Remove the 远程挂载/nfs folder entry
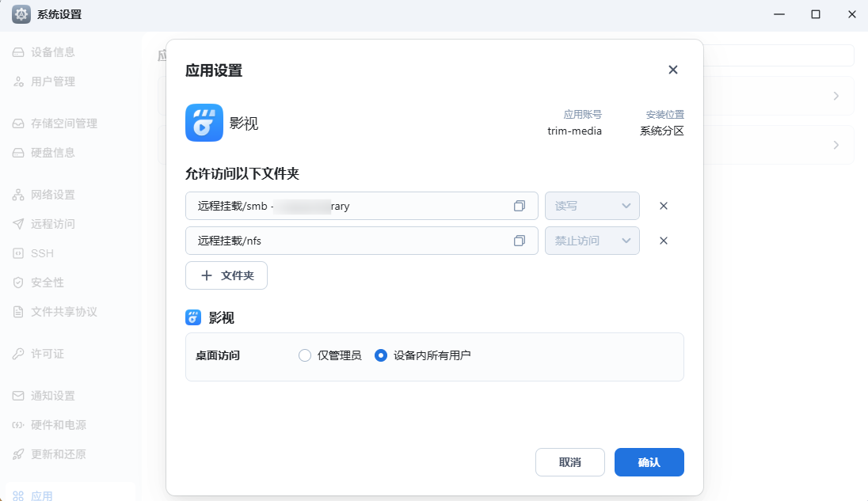This screenshot has height=501, width=868. (663, 240)
